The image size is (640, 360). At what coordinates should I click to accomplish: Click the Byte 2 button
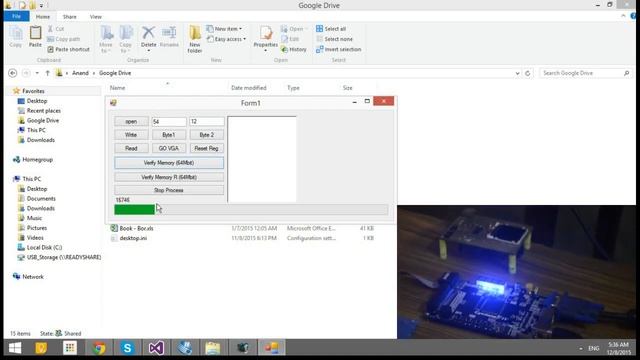207,135
